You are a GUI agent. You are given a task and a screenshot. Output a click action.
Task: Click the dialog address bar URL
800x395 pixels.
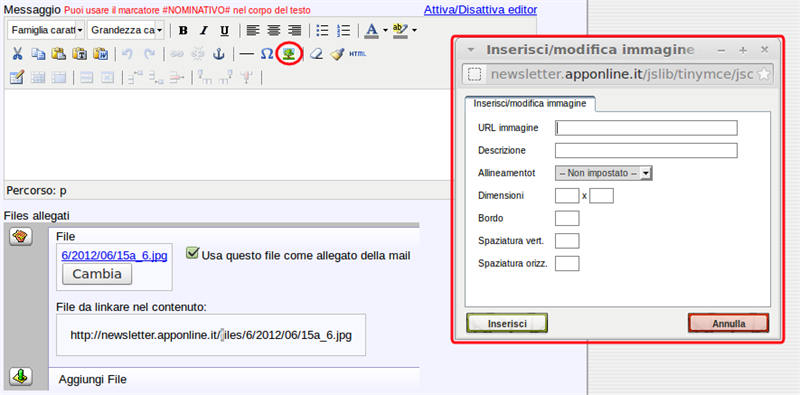coord(622,75)
